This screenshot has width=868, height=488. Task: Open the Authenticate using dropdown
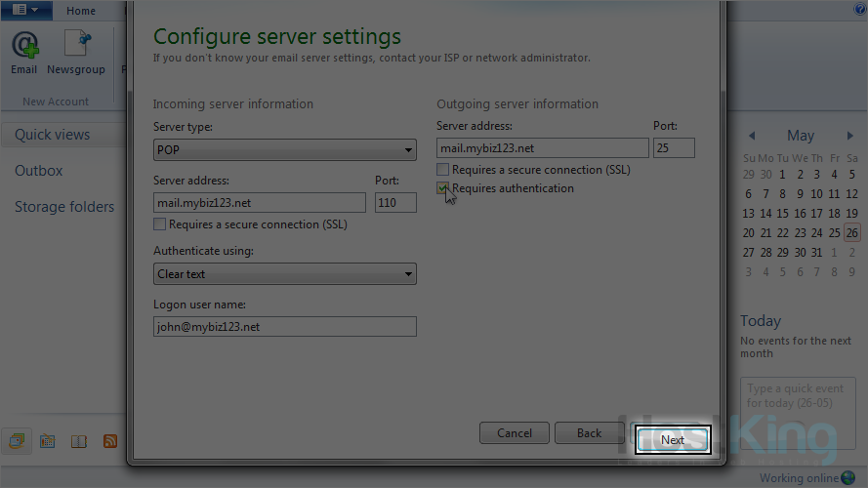(x=285, y=274)
